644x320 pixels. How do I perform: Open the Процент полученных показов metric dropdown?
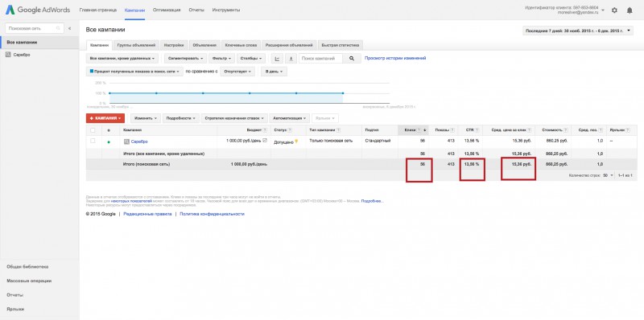click(134, 72)
